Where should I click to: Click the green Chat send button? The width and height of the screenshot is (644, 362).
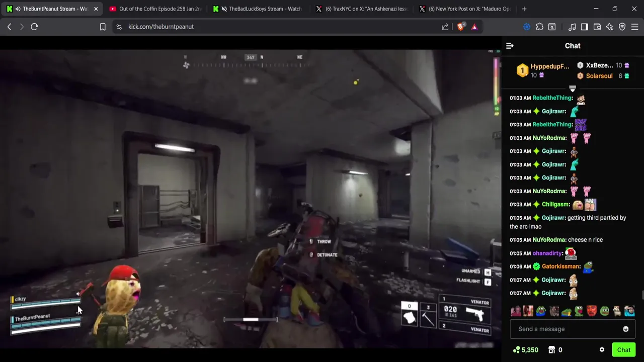(x=623, y=350)
